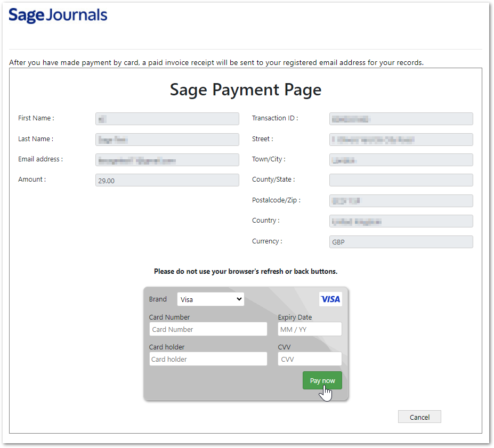Click the Sage Payment Page heading

[x=246, y=89]
